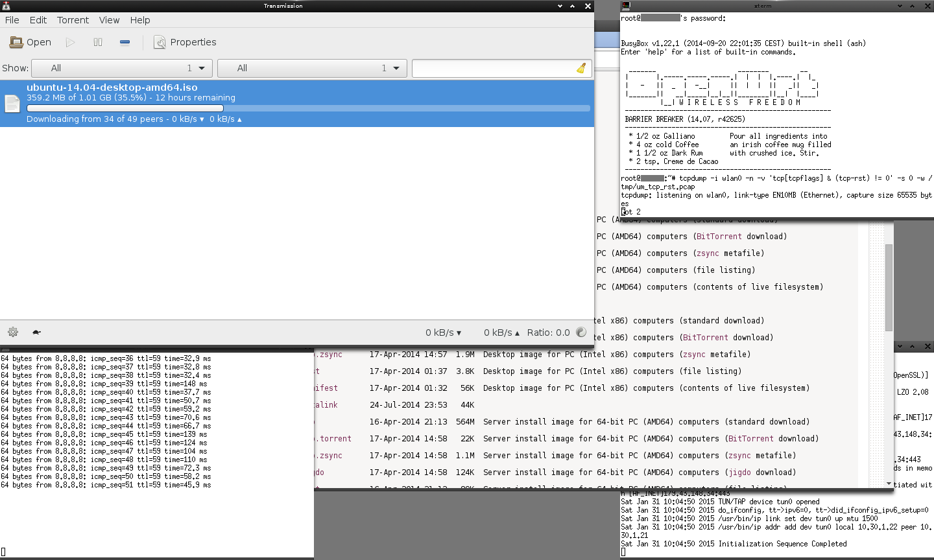The image size is (934, 560).
Task: Click the '16-Apr-2014 21:13' date cell
Action: (408, 422)
